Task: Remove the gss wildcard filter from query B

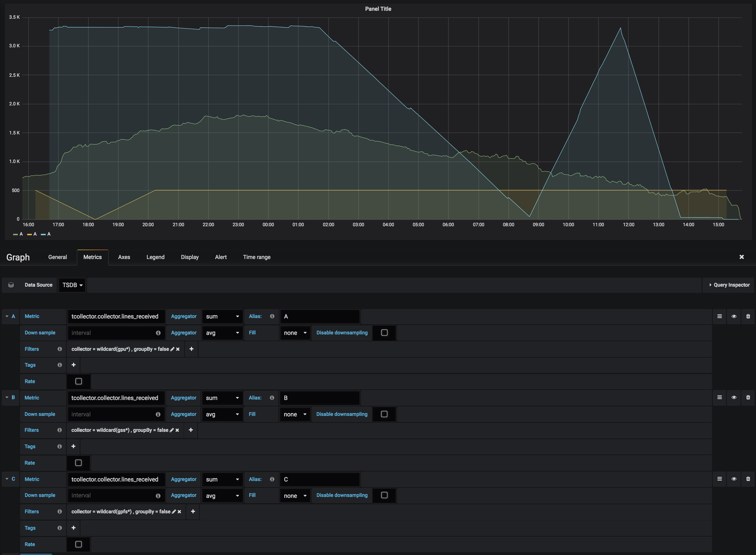Action: [178, 430]
